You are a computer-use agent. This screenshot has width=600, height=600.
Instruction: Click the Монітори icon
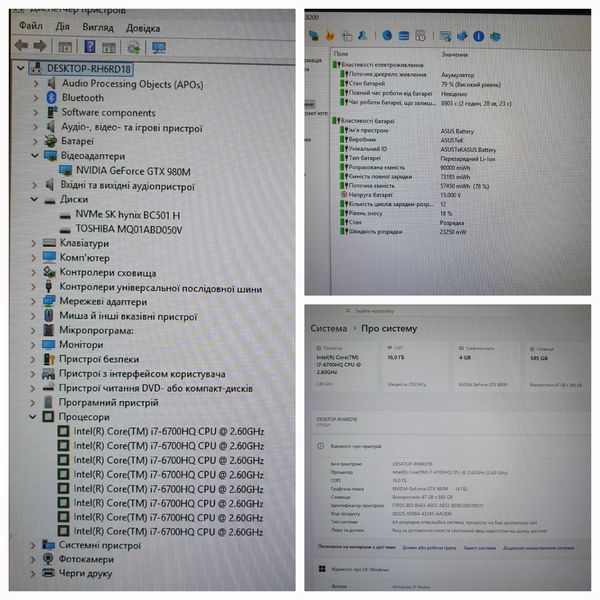pos(49,344)
